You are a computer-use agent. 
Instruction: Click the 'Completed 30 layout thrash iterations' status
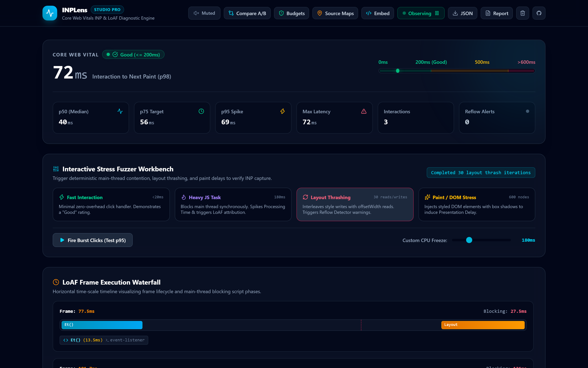pos(481,173)
